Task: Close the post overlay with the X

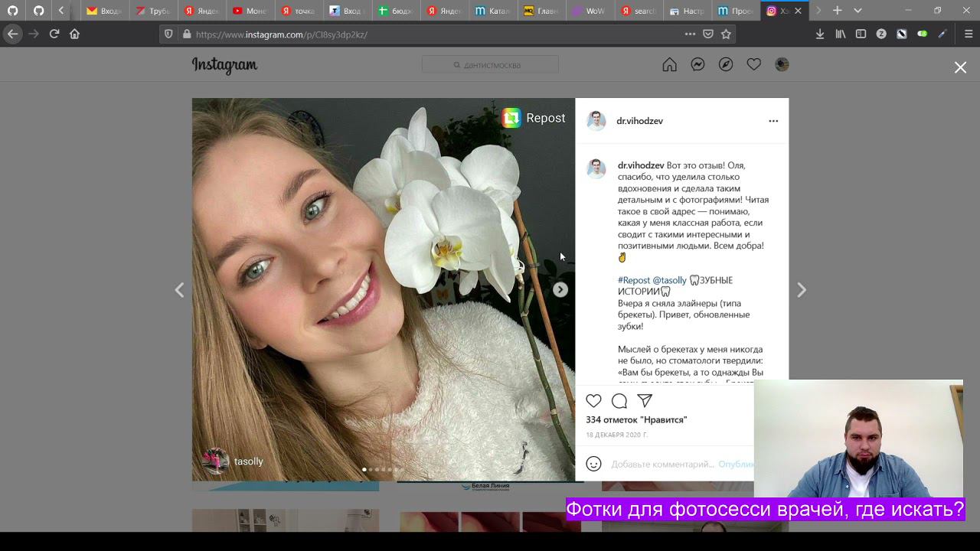Action: [x=960, y=67]
